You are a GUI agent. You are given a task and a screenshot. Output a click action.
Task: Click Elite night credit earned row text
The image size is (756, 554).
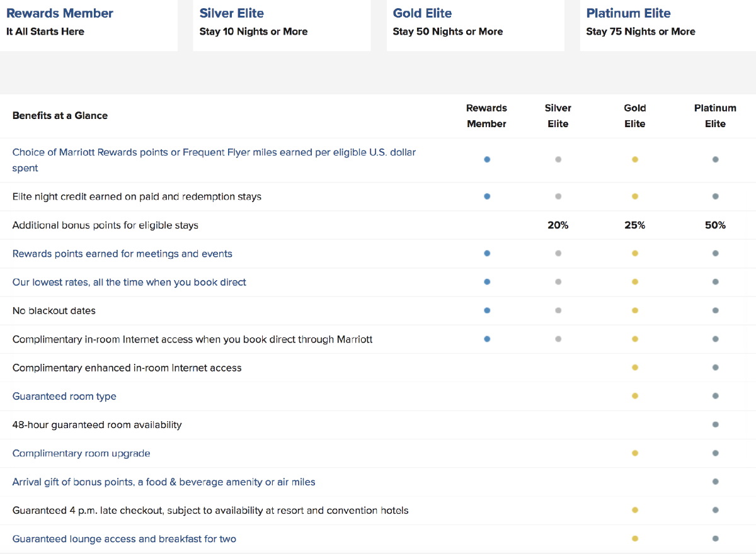[x=137, y=196]
